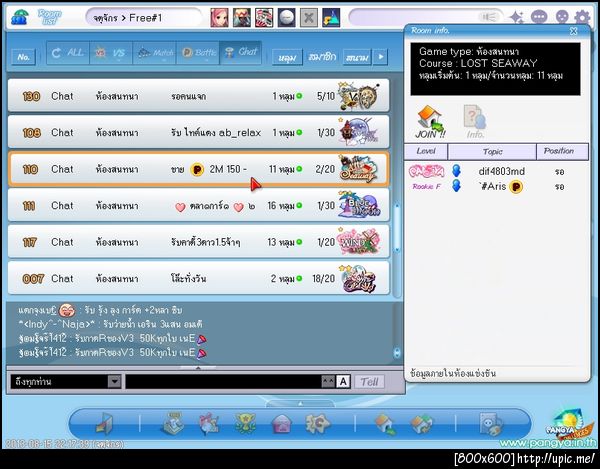Image resolution: width=600 pixels, height=469 pixels.
Task: Select the Match room filter tab
Action: tap(154, 53)
